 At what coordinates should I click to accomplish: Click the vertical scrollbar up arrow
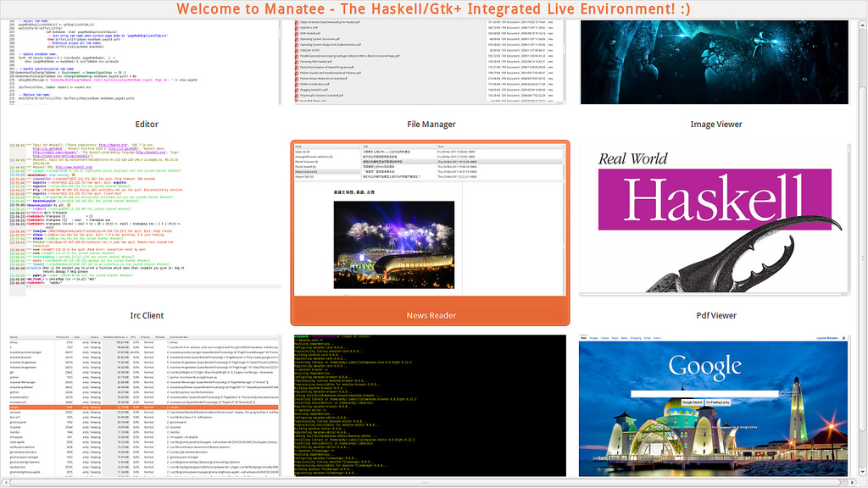(x=862, y=25)
